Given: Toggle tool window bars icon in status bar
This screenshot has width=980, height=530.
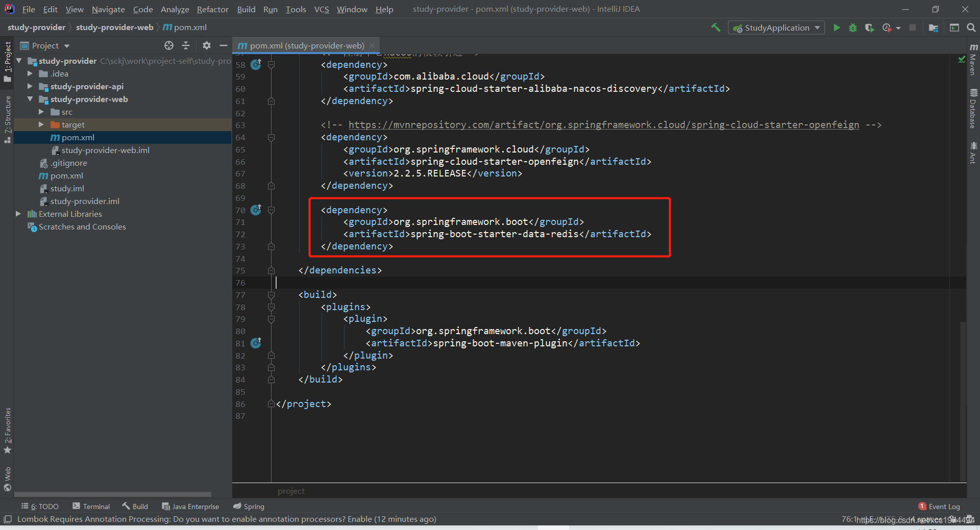Looking at the screenshot, I should click(7, 519).
